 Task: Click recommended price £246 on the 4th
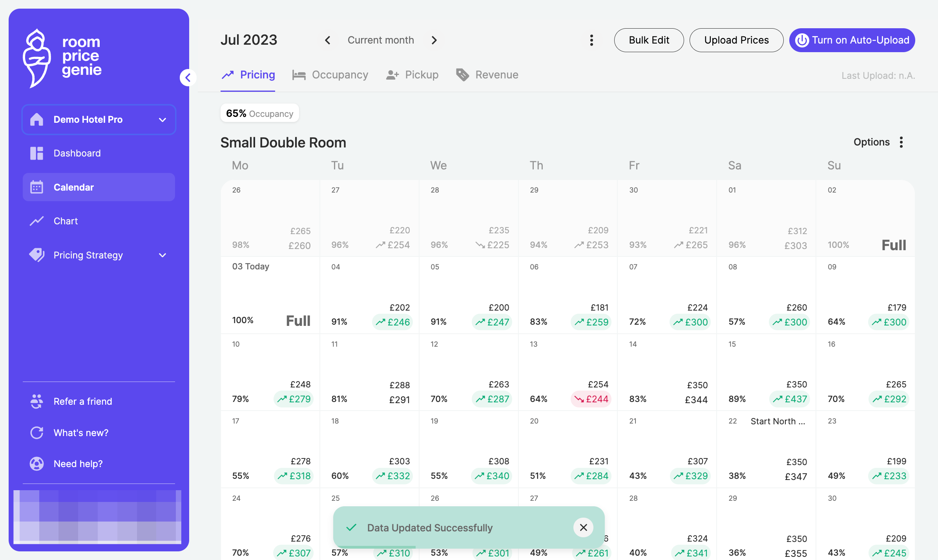coord(392,322)
